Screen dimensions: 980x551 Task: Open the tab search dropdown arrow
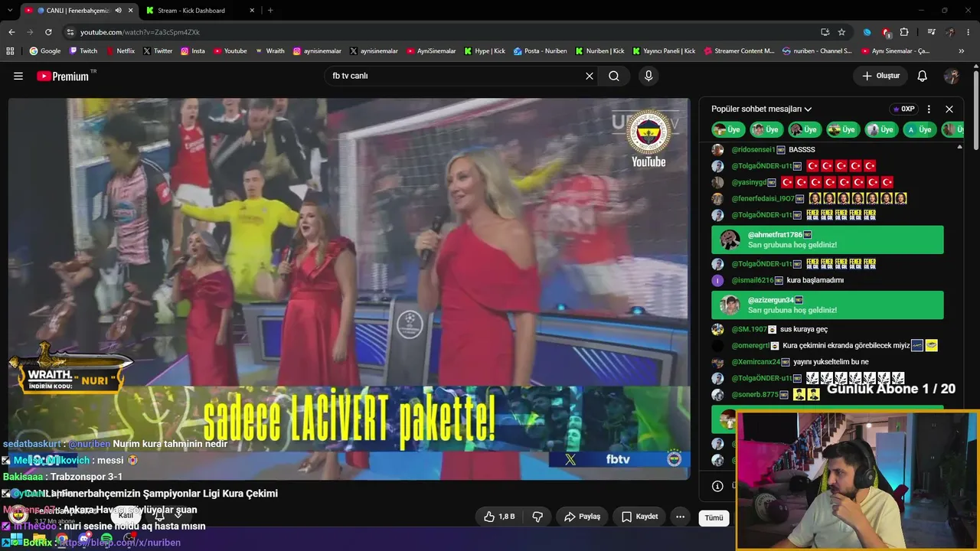coord(9,11)
